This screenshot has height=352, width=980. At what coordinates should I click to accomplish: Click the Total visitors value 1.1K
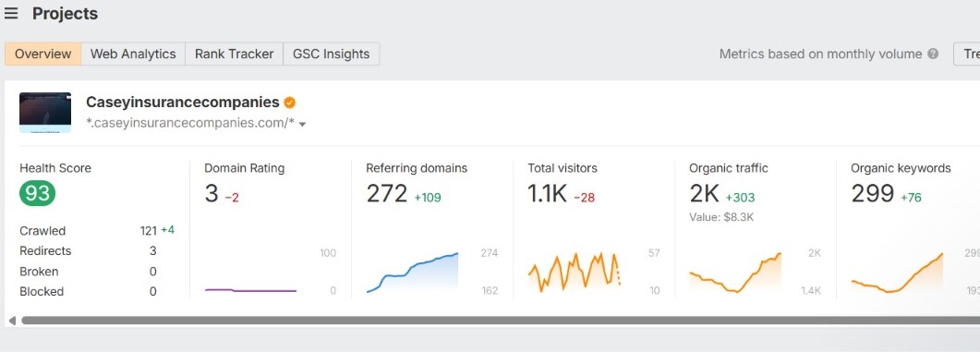click(x=547, y=194)
